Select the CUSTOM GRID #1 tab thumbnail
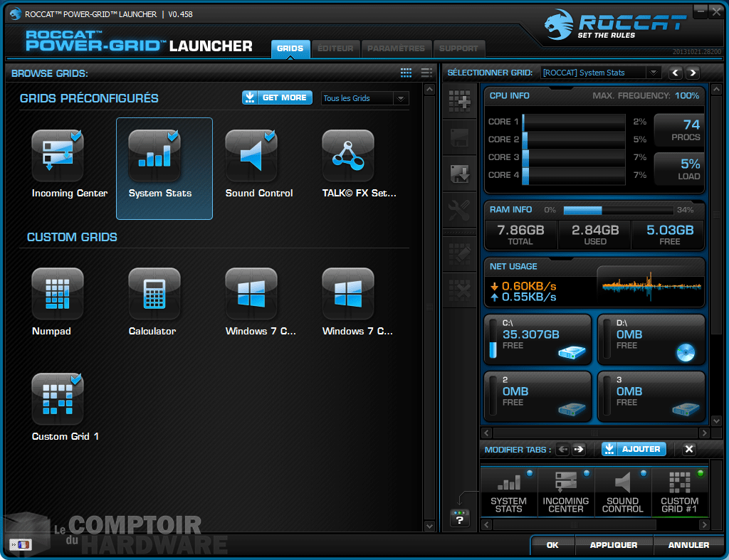The width and height of the screenshot is (729, 560). 679,492
